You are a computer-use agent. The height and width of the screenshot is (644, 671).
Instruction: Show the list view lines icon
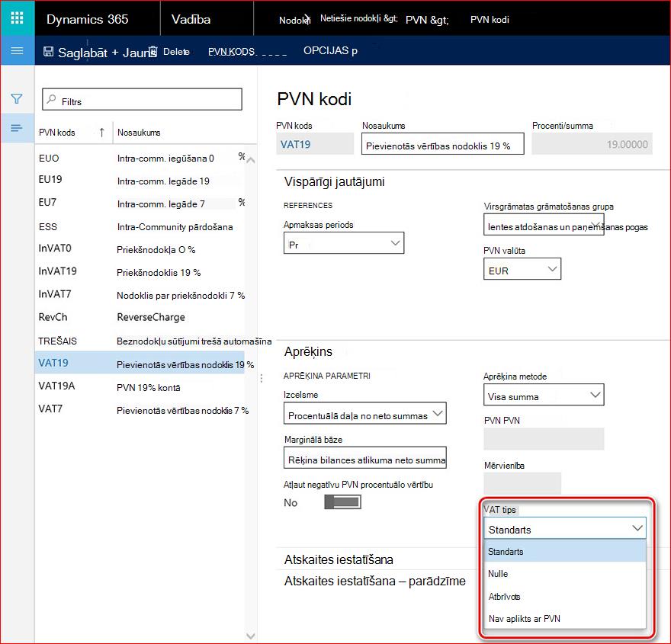pos(17,128)
